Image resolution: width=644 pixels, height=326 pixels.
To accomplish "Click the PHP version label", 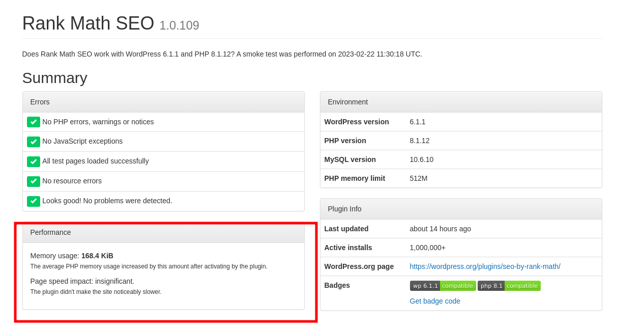I will tap(345, 141).
